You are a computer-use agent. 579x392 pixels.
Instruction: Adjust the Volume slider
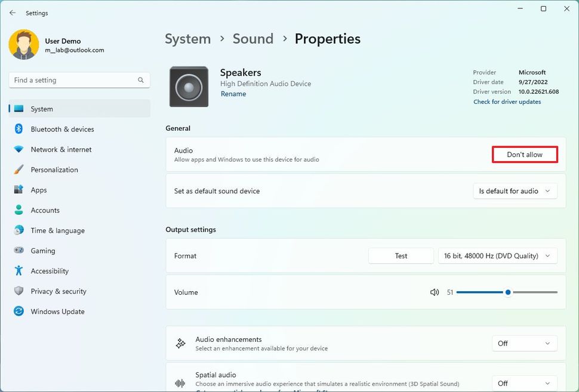(x=507, y=292)
